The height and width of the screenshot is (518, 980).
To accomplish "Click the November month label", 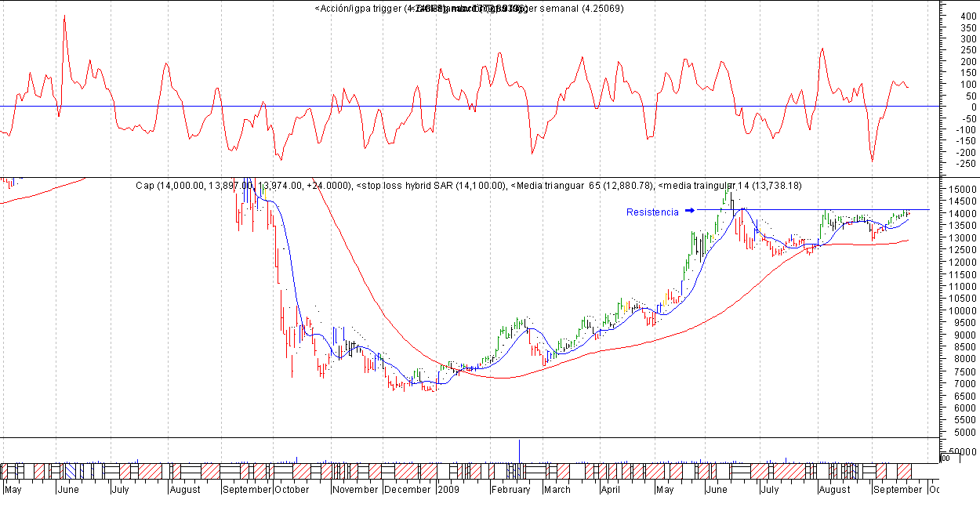I will [x=355, y=490].
